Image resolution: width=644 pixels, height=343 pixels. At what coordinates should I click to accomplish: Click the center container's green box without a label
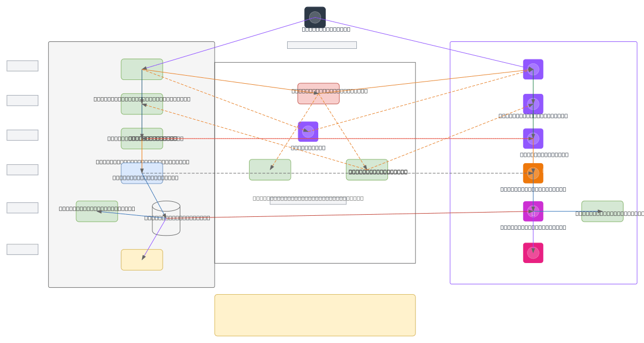(x=270, y=170)
